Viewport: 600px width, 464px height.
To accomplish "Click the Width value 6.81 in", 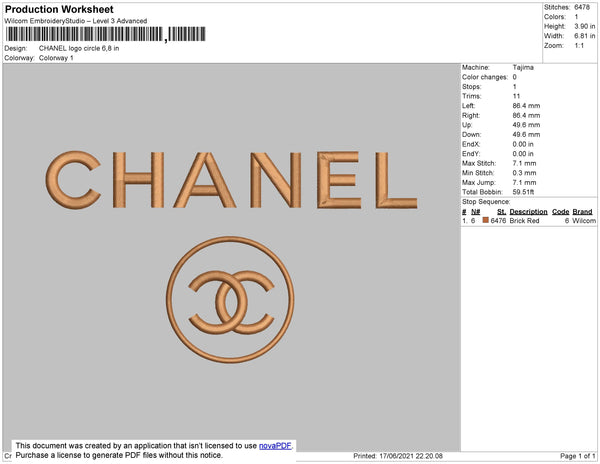I will click(584, 36).
